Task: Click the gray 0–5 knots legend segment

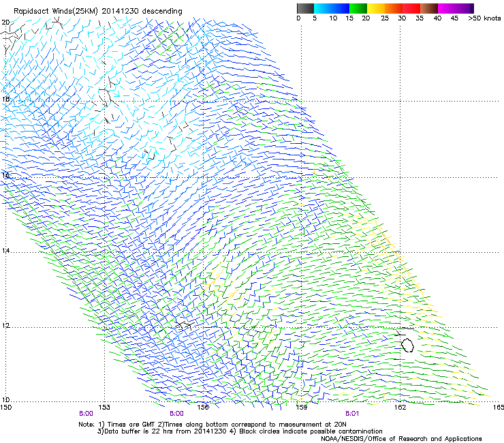Action: click(x=305, y=8)
